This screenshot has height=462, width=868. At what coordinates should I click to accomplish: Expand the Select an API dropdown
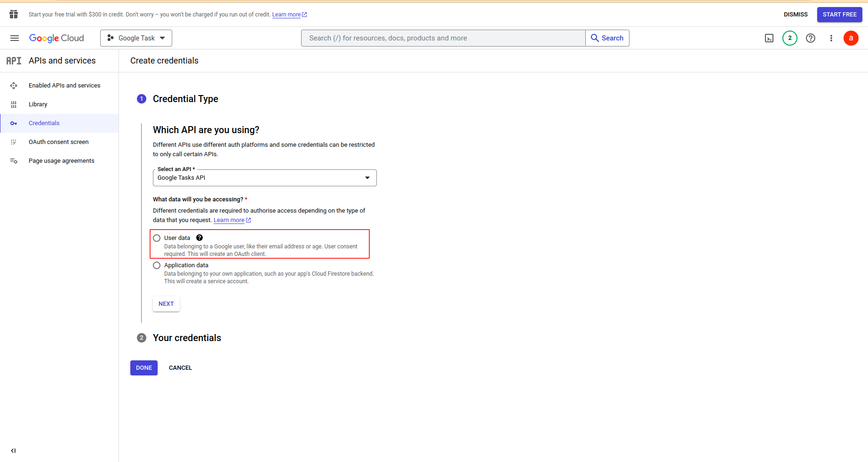(x=265, y=178)
